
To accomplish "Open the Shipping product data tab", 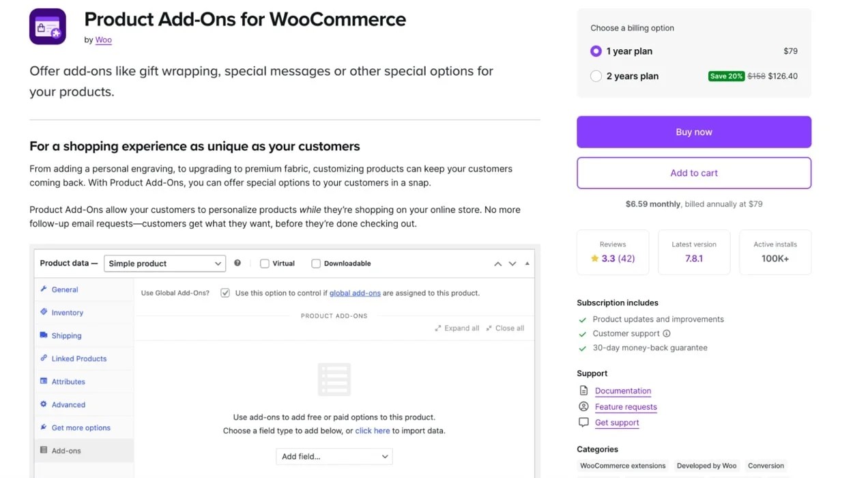I will pos(66,335).
